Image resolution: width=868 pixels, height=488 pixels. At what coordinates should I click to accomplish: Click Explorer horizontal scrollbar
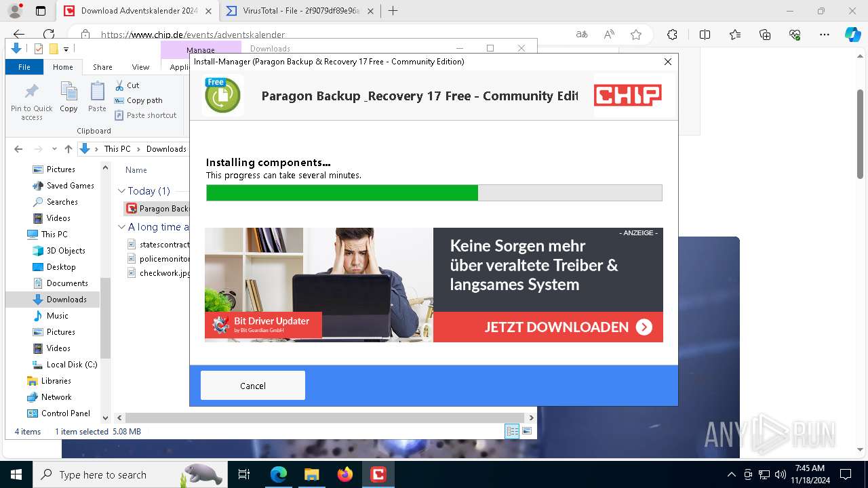coord(325,418)
